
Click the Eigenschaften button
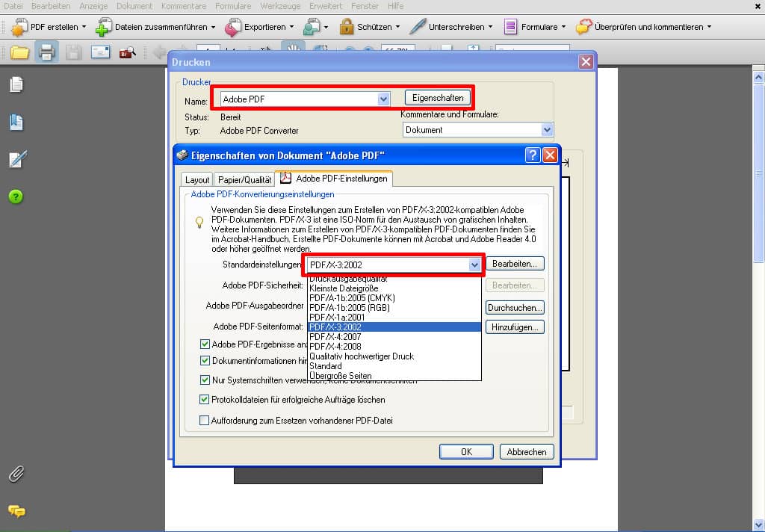point(438,98)
